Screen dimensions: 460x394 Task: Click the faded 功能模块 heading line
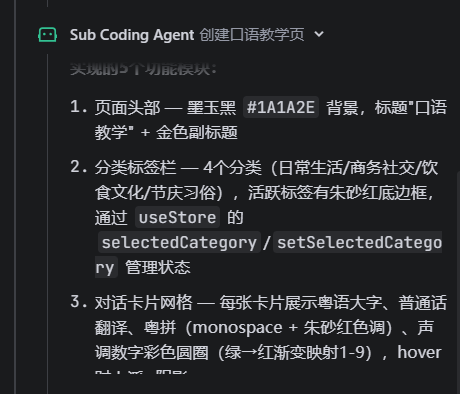click(144, 69)
